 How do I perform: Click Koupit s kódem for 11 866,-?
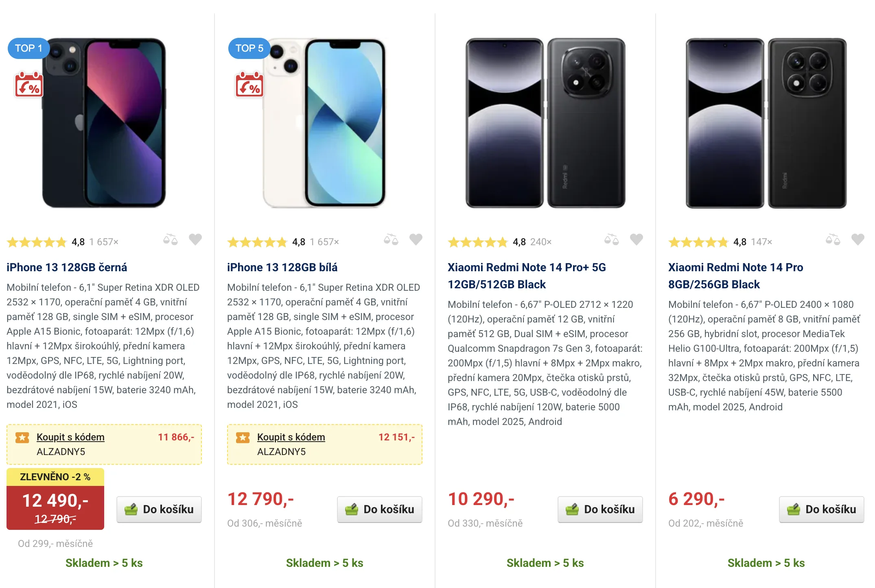click(x=70, y=437)
